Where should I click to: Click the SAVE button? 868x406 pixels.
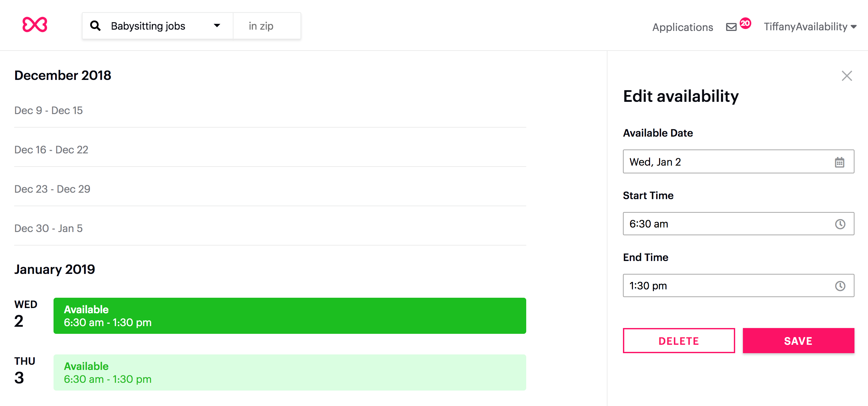798,340
